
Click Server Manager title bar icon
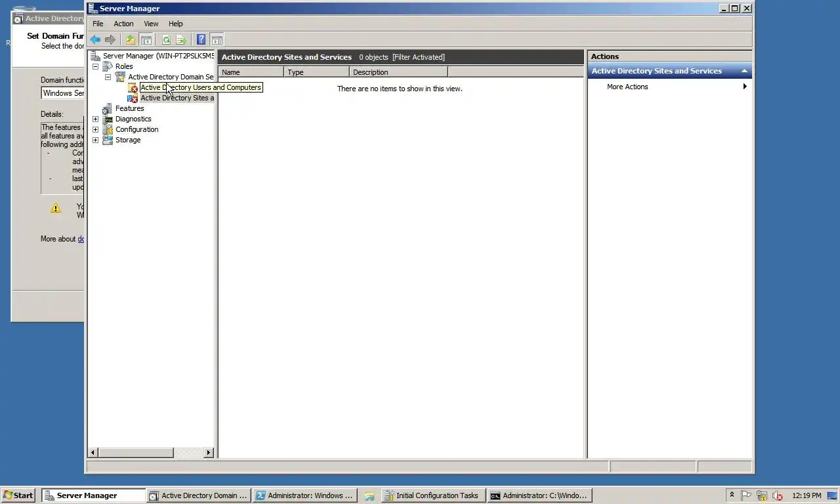coord(93,9)
